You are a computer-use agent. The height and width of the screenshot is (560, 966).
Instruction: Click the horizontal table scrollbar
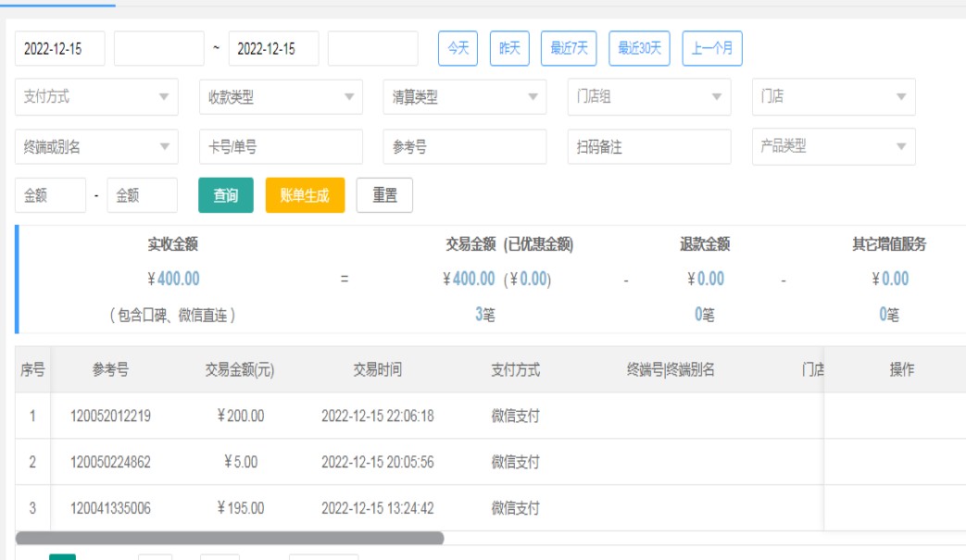pyautogui.click(x=230, y=538)
